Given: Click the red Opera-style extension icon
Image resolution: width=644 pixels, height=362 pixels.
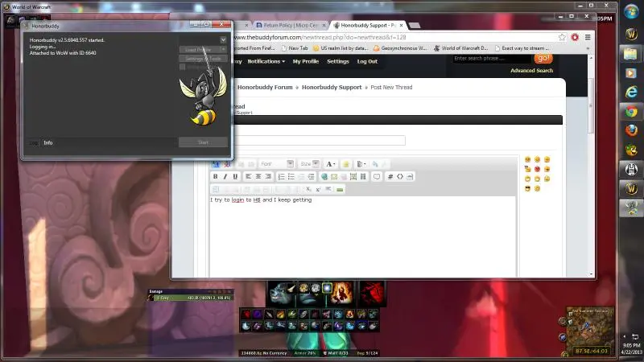Looking at the screenshot, I should [575, 37].
